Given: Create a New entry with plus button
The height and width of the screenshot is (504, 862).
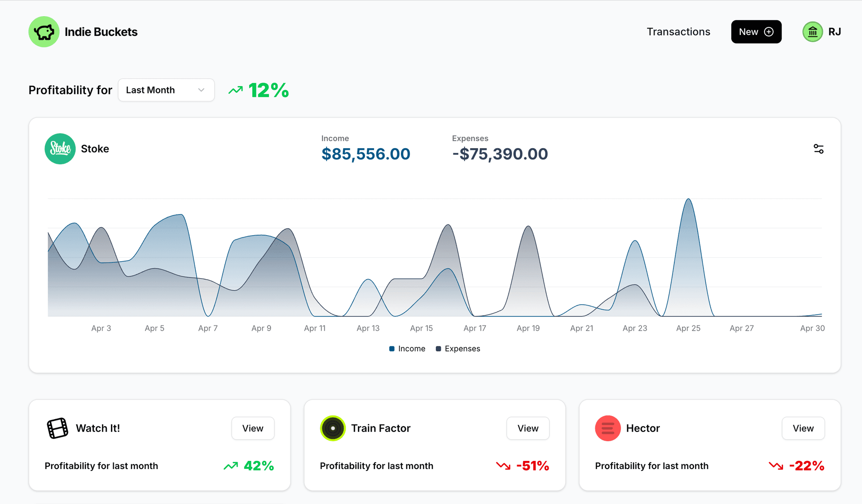Looking at the screenshot, I should [x=756, y=32].
